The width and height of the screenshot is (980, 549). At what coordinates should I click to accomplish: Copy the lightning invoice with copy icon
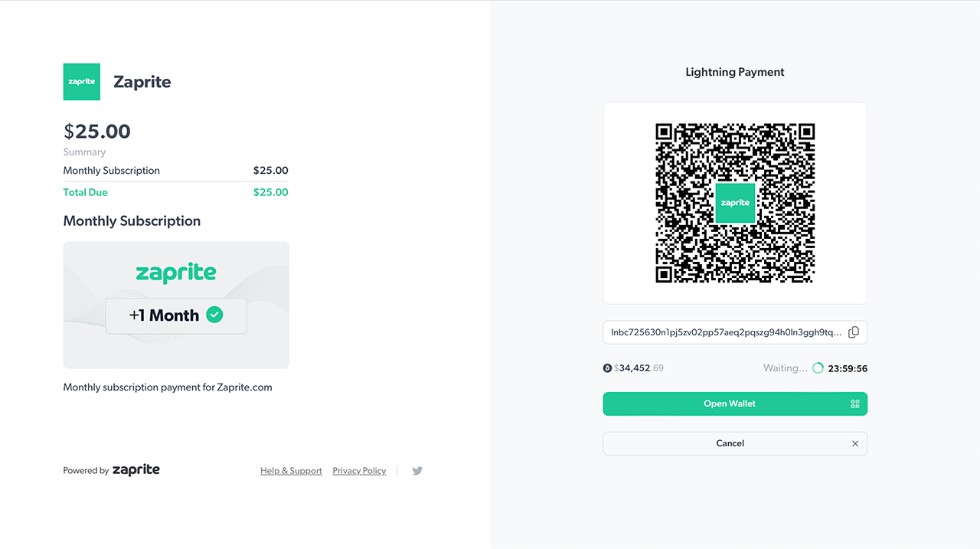point(854,332)
